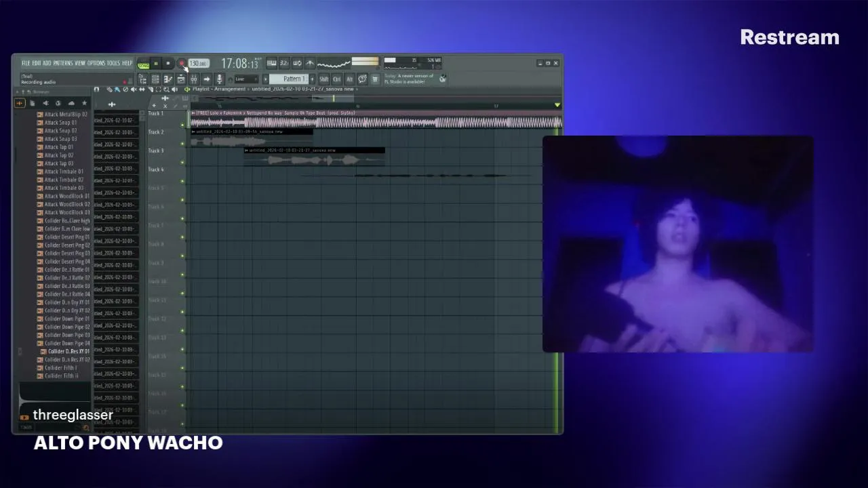Select Attack Tap 02 sample
The height and width of the screenshot is (488, 868).
pyautogui.click(x=59, y=155)
